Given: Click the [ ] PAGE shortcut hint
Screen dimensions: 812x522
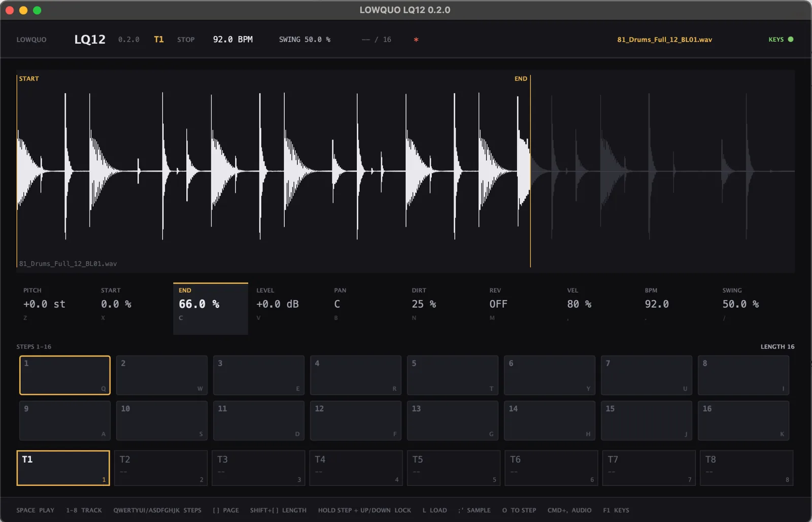Looking at the screenshot, I should pos(226,510).
